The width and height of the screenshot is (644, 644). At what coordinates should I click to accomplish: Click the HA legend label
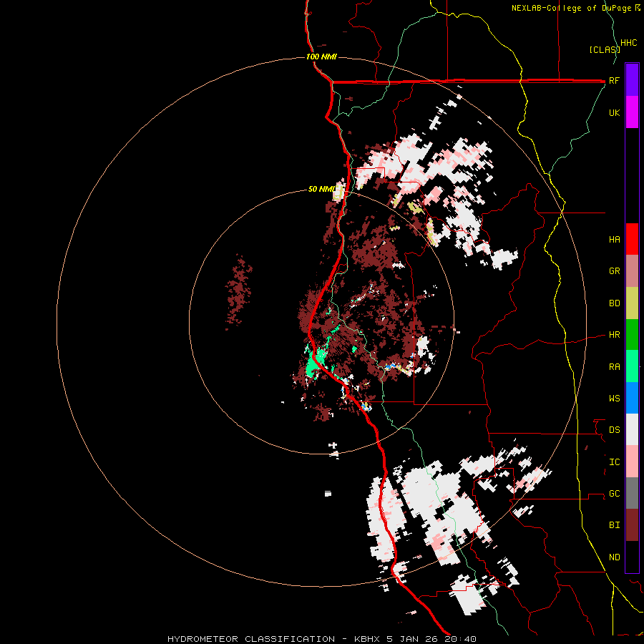[x=614, y=240]
